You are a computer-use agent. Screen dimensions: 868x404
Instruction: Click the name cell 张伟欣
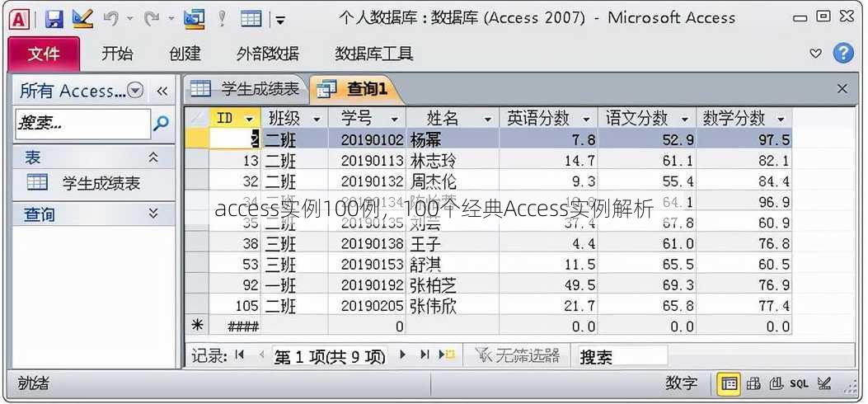[x=453, y=306]
